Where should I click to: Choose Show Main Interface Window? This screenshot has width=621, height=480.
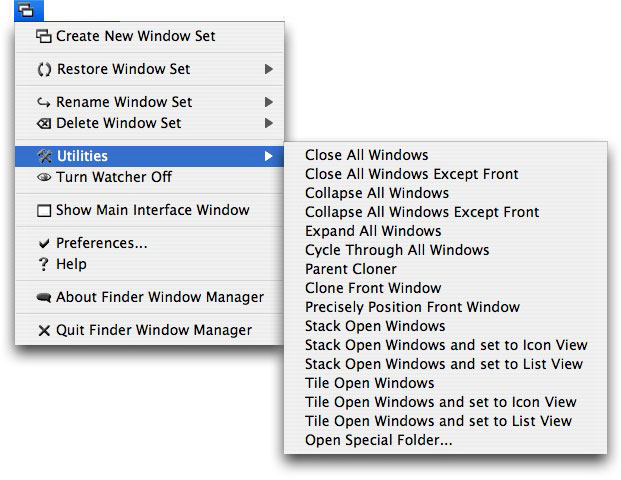pyautogui.click(x=150, y=210)
